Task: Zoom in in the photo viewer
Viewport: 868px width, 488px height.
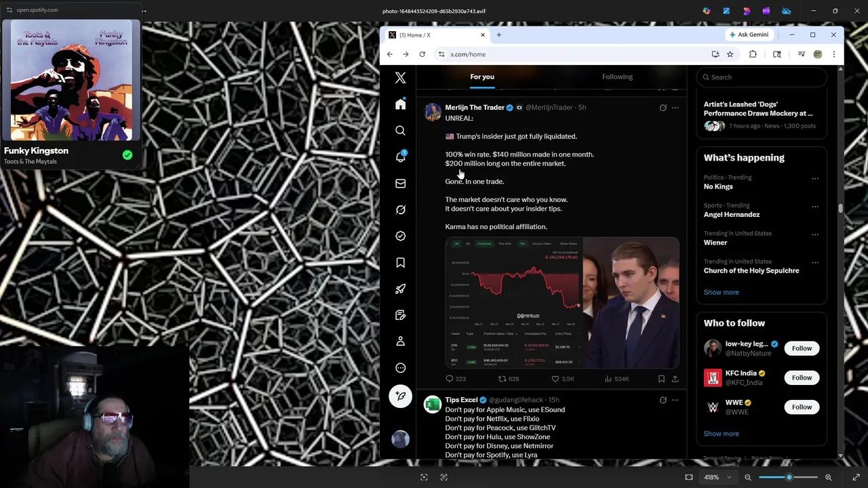Action: coord(828,477)
